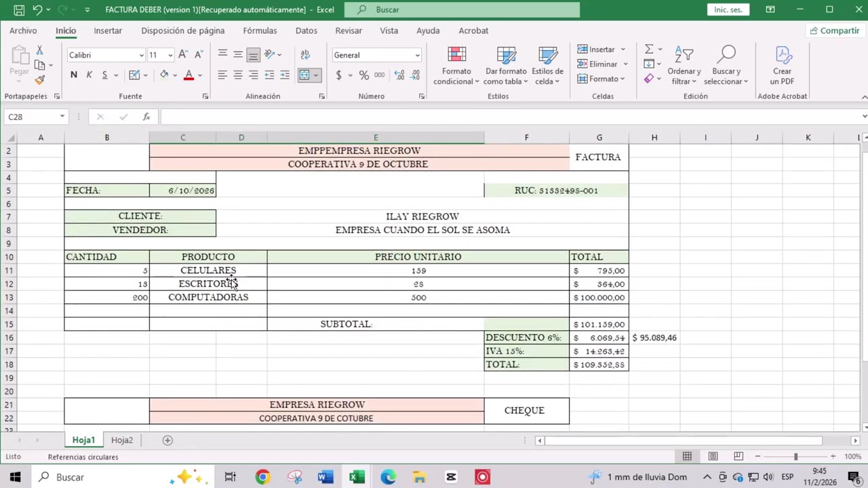Click the Compartir button

point(834,30)
